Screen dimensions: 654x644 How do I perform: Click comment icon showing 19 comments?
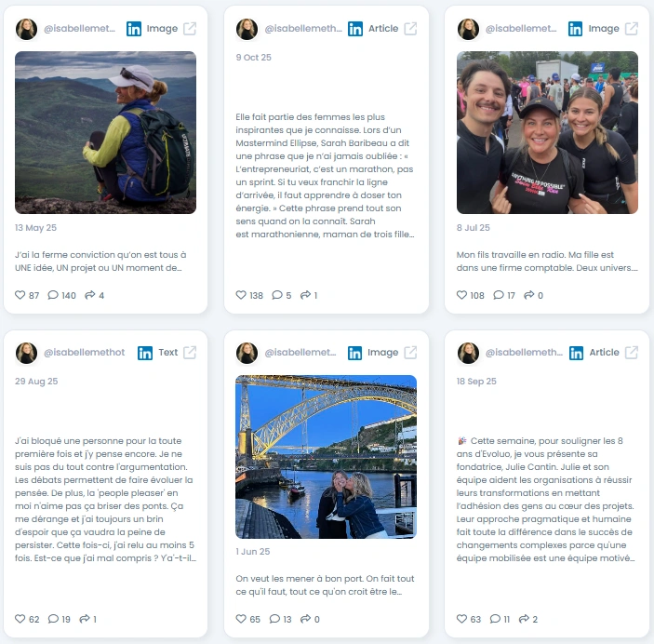(x=53, y=619)
